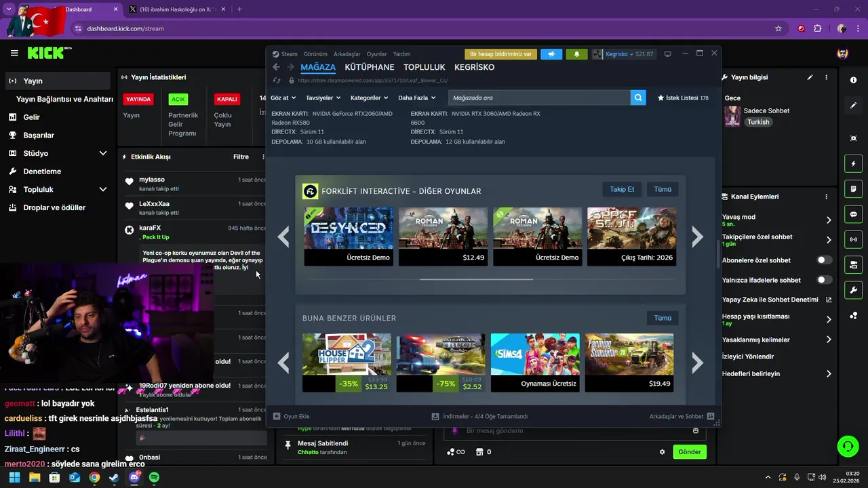The image size is (868, 488).
Task: Open Steam Görünüm menu
Action: pos(315,54)
